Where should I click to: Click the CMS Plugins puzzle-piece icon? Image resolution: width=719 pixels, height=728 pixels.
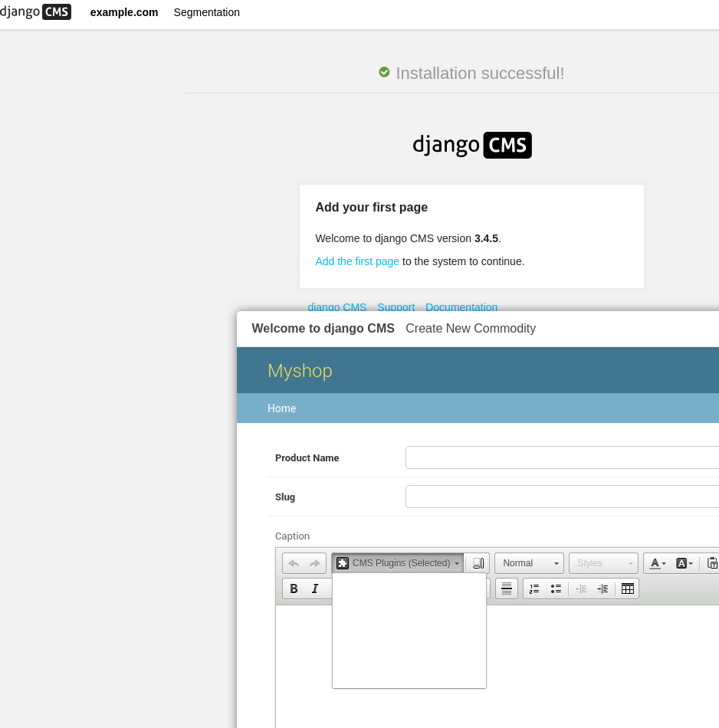343,563
